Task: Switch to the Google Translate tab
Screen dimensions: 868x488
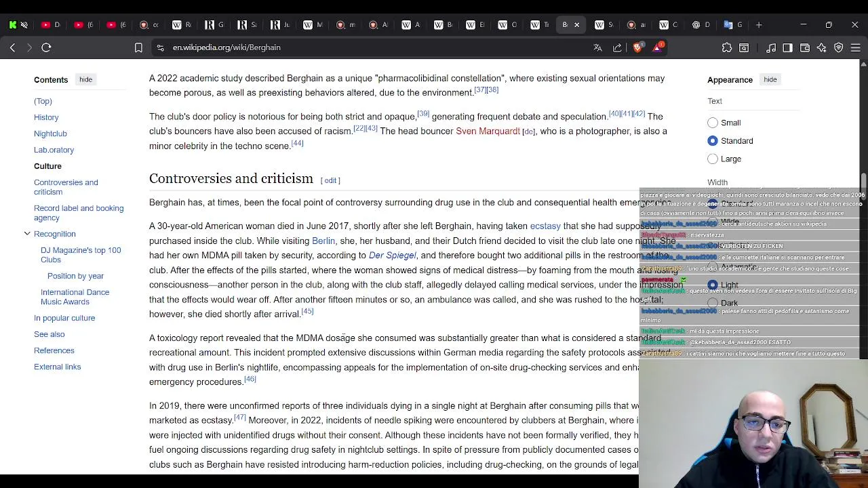Action: [x=733, y=25]
